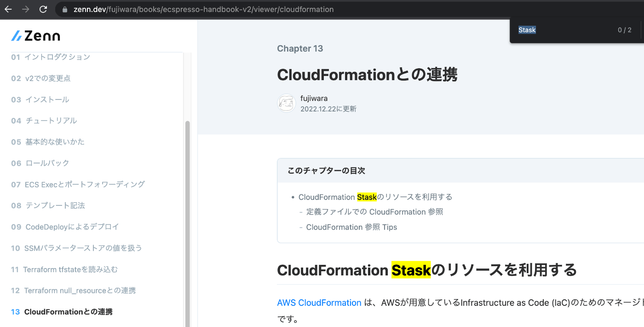644x327 pixels.
Task: Open the fujiwara author name link
Action: tap(314, 98)
